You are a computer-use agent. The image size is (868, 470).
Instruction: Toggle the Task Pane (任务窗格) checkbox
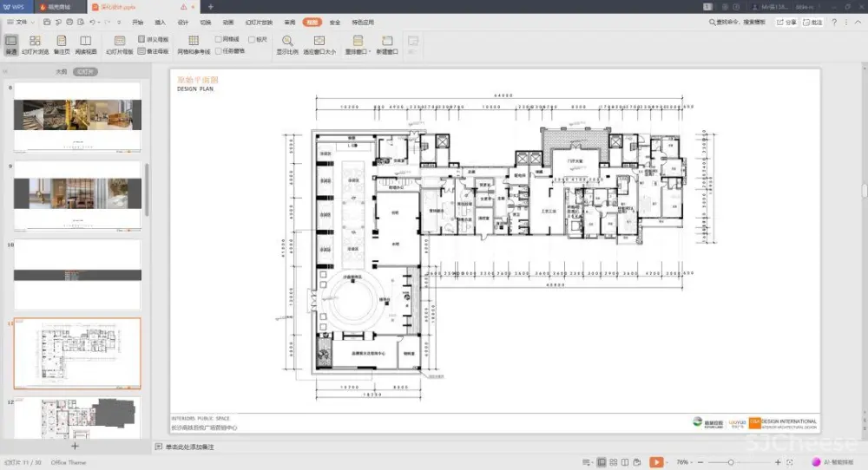[x=218, y=51]
